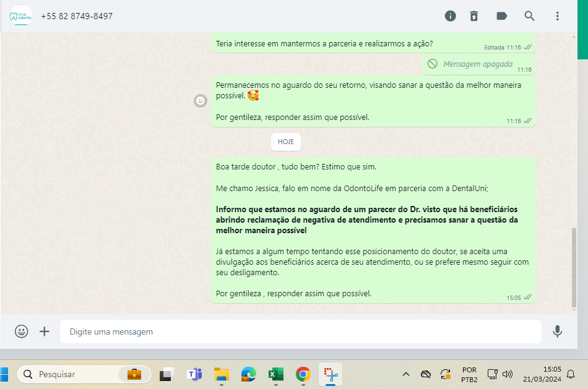
Task: Open Task View on taskbar
Action: [x=167, y=374]
